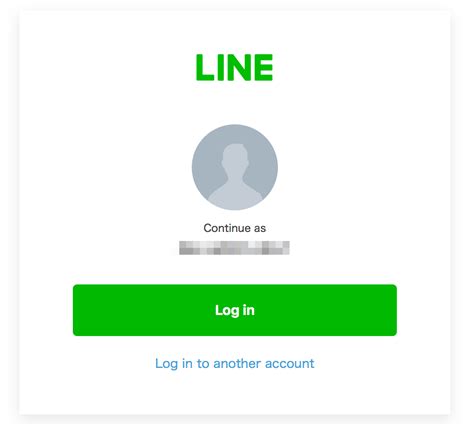Screen dimensions: 474x426
Task: Click the shoulders of the avatar silhouette
Action: tap(235, 195)
